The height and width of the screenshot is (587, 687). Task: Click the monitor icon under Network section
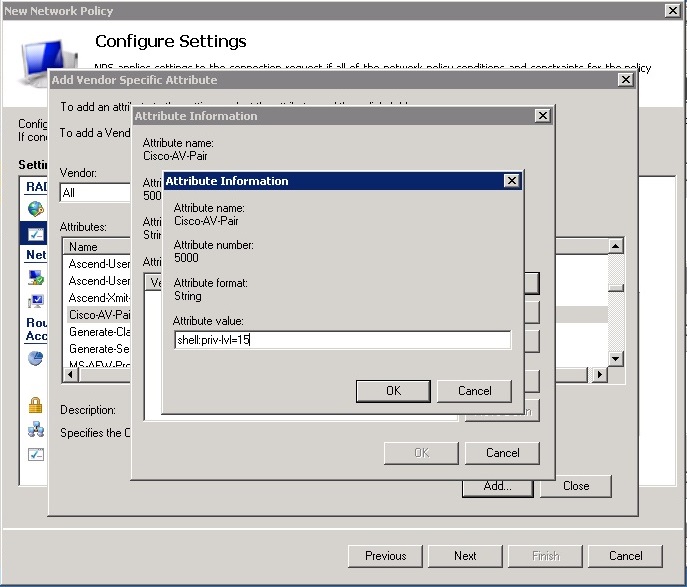tap(36, 301)
